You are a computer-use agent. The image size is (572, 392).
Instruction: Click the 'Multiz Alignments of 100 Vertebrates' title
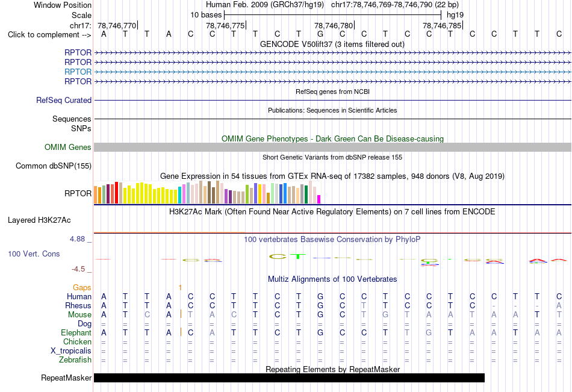tap(332, 279)
